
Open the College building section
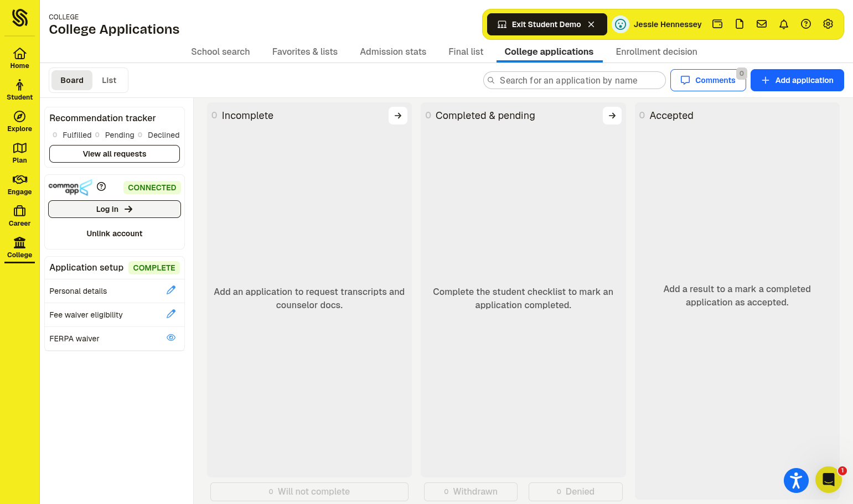[19, 247]
